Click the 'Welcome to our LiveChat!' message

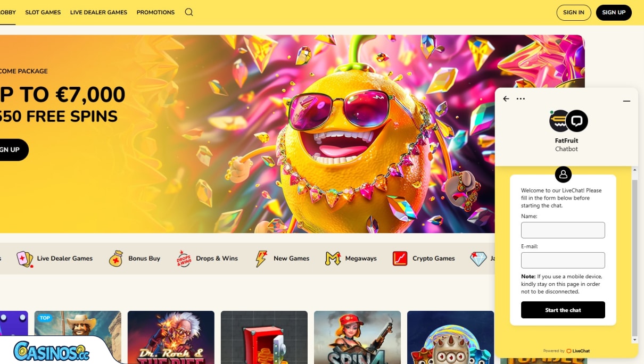pyautogui.click(x=562, y=198)
